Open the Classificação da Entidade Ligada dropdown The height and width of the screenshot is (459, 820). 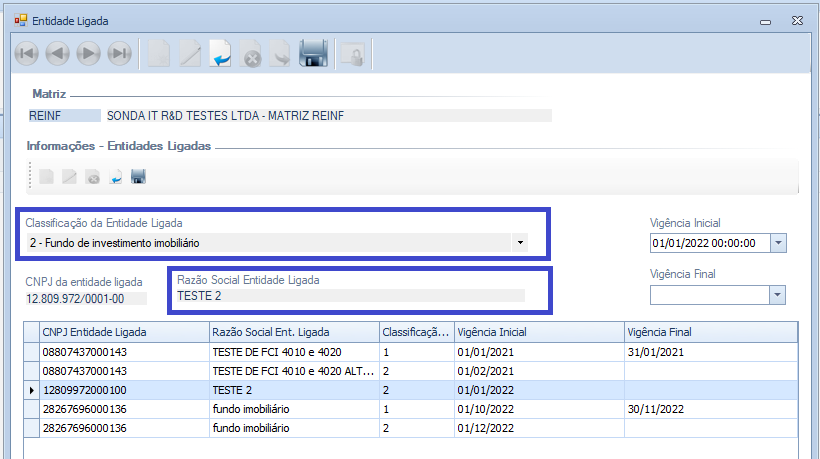[x=519, y=242]
